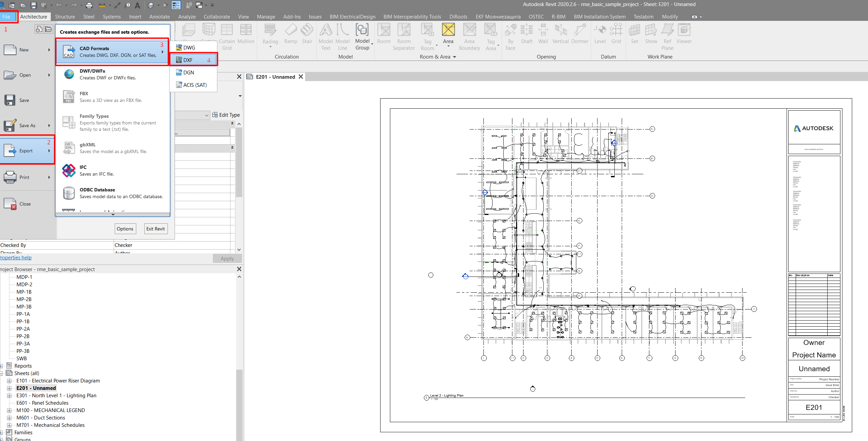Select E601 - Panel Schedules in Project Browser
The image size is (868, 441).
click(x=42, y=403)
